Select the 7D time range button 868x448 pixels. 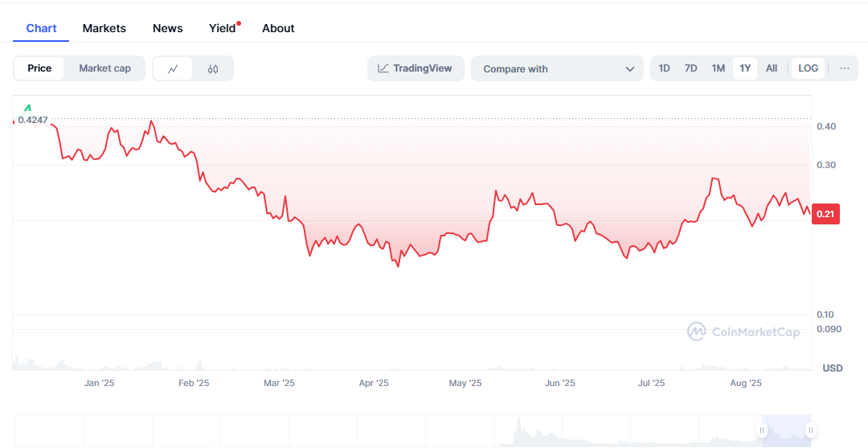691,68
